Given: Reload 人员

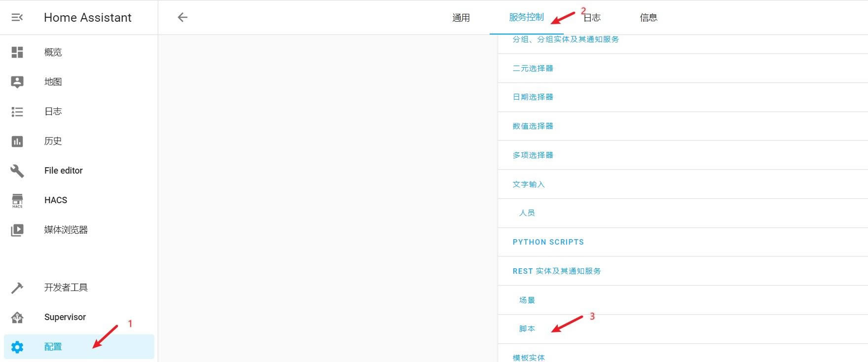Looking at the screenshot, I should [527, 213].
